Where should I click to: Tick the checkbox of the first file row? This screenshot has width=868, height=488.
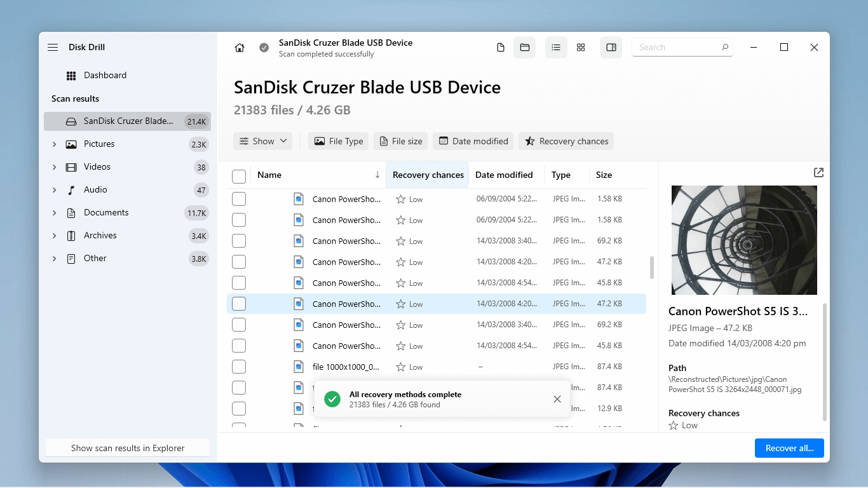tap(239, 198)
